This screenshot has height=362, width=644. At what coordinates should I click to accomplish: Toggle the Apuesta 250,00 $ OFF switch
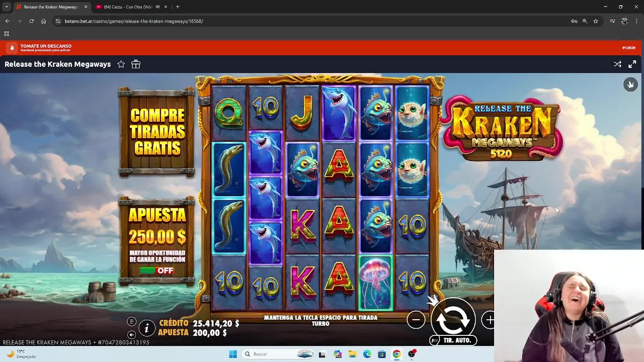[x=156, y=270]
